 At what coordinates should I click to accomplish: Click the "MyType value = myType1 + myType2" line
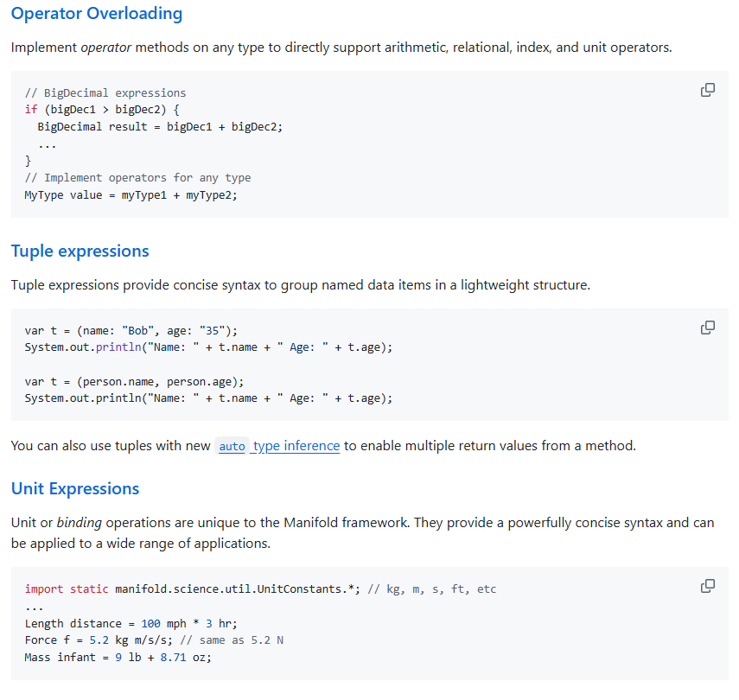(131, 195)
